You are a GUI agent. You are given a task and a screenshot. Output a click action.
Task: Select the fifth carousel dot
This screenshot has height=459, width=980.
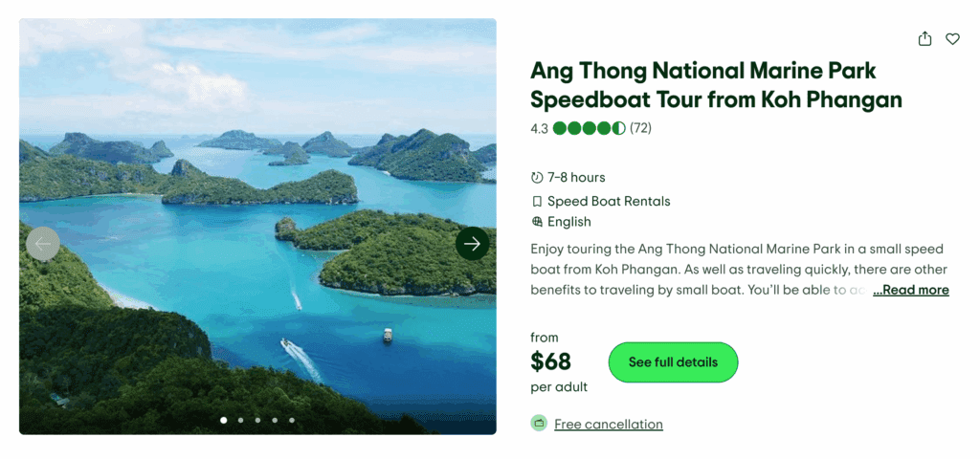point(292,420)
